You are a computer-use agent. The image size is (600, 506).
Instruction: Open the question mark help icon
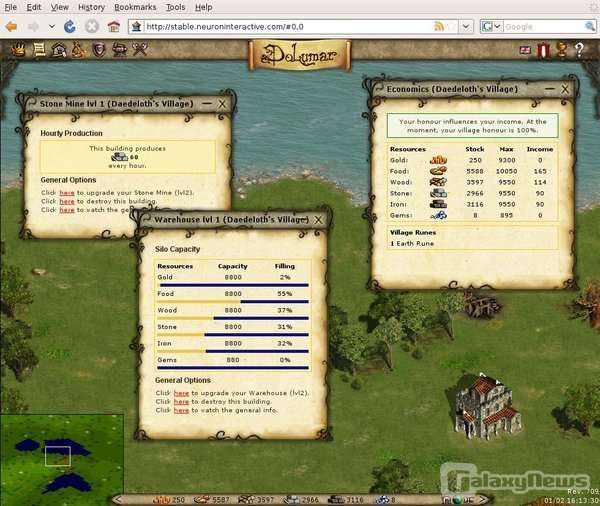tap(579, 50)
